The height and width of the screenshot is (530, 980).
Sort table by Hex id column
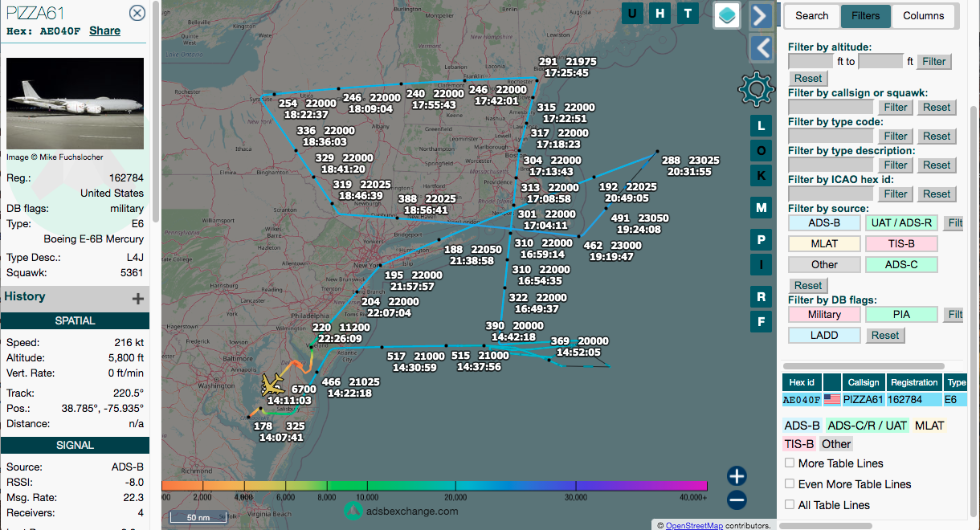click(x=802, y=383)
